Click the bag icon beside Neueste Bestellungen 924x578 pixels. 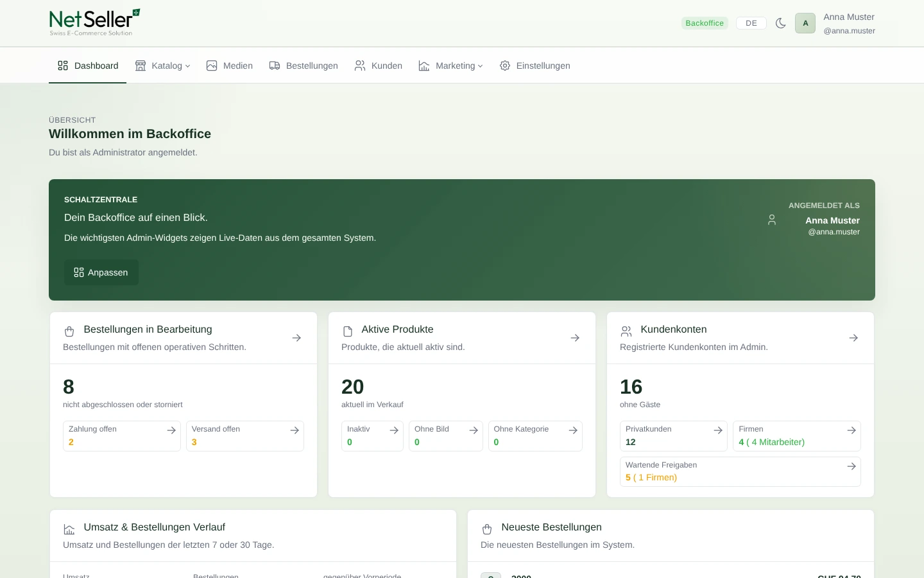[x=487, y=529]
